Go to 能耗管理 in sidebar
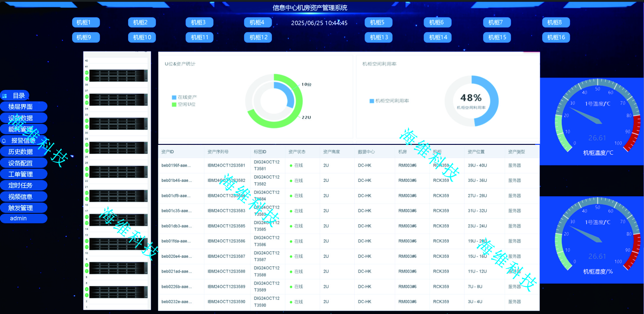 pos(20,129)
